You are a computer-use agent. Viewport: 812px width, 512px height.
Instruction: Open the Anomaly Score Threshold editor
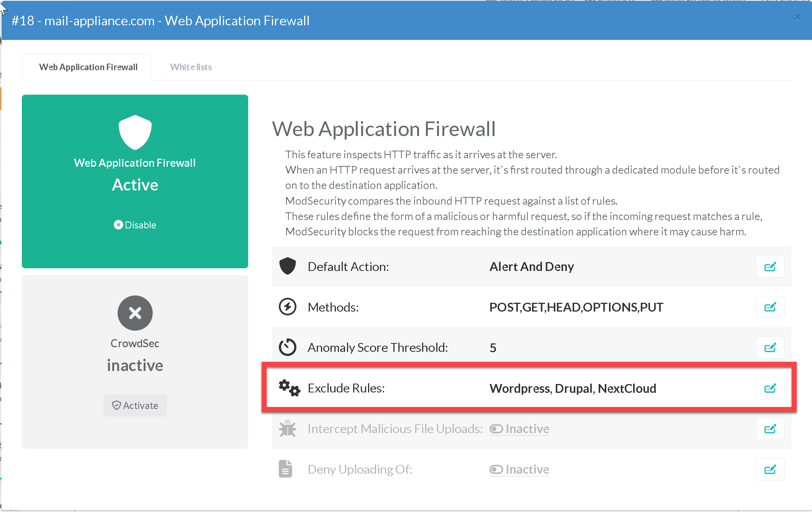[x=770, y=348]
